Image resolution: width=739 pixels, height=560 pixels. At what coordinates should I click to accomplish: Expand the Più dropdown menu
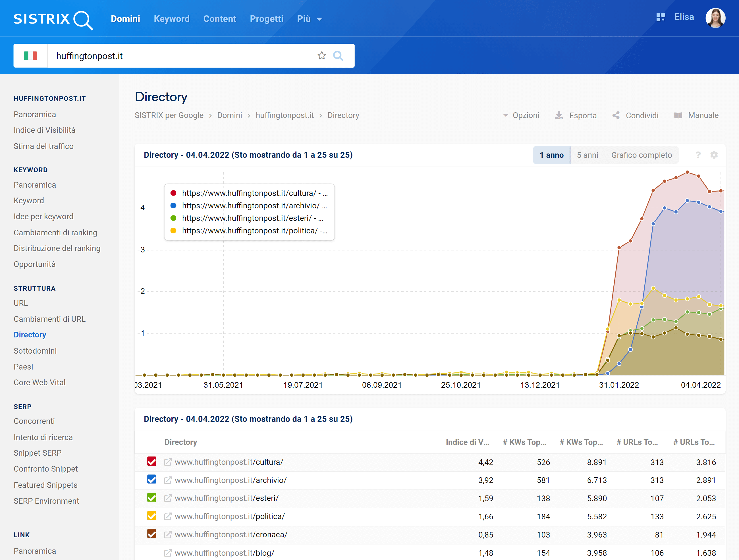click(309, 19)
